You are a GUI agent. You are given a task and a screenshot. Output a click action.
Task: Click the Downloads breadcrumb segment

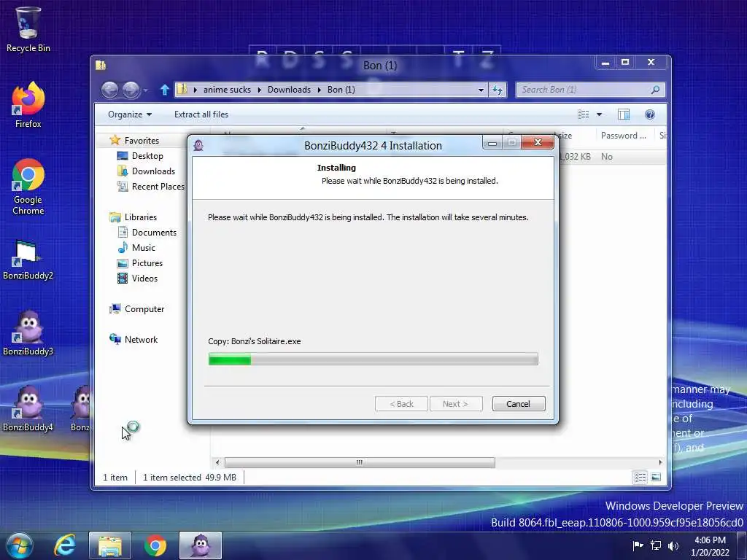pyautogui.click(x=289, y=90)
